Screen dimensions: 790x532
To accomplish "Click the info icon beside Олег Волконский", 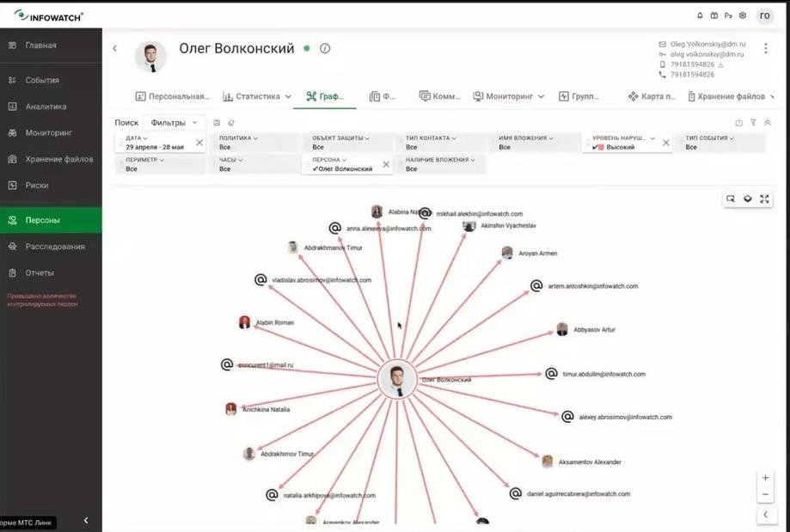I will 325,48.
